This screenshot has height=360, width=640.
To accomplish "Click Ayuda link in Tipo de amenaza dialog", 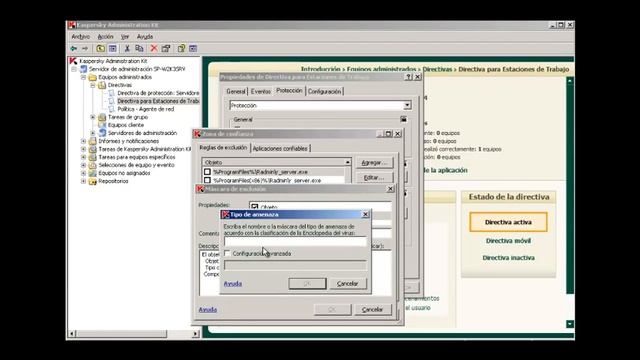I will pos(233,284).
